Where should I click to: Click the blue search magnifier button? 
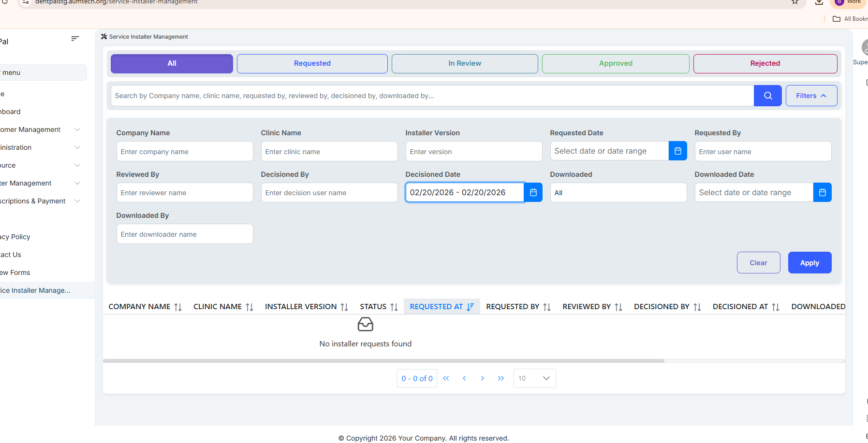[x=767, y=96]
